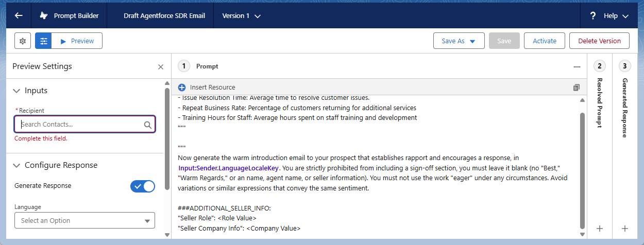Click the Input:Sender.LanguageLocaleKey merge field
644x245 pixels.
click(x=229, y=168)
